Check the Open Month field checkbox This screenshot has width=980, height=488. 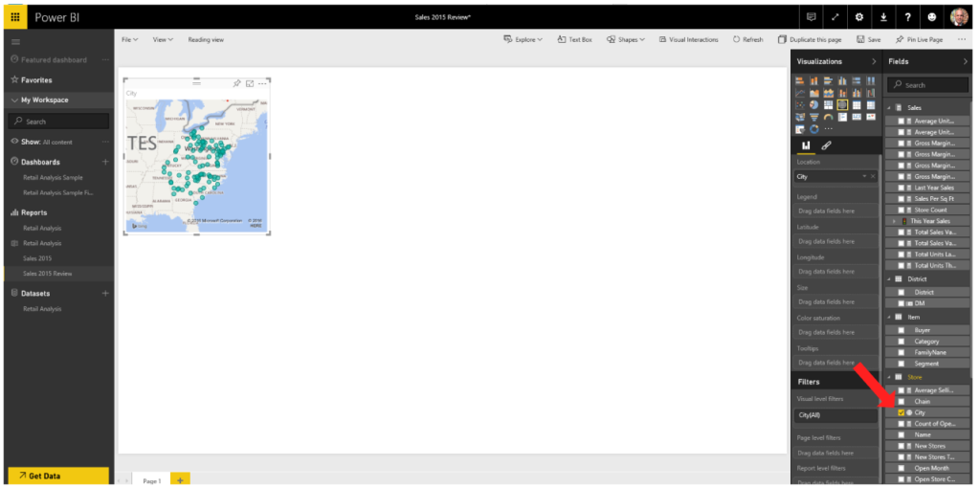coord(901,468)
